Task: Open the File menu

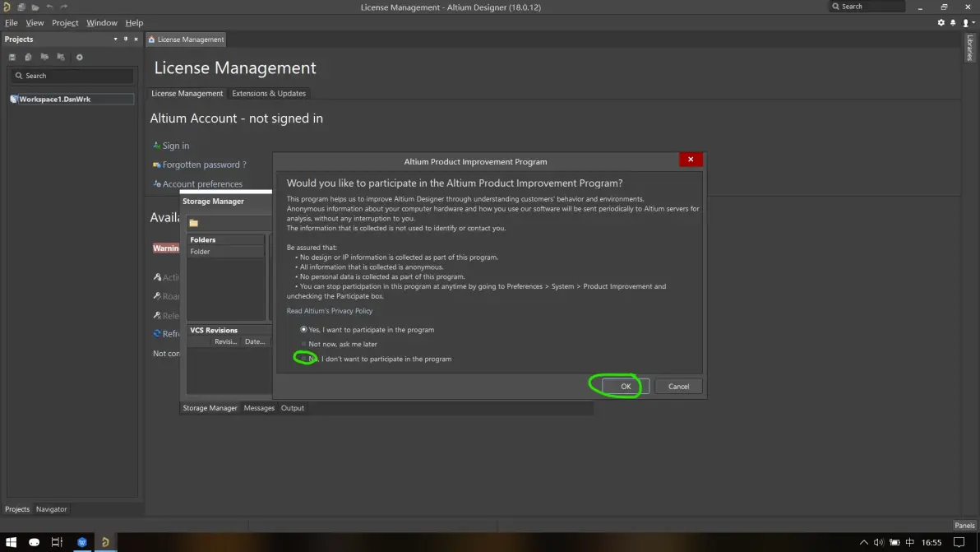Action: pyautogui.click(x=12, y=22)
